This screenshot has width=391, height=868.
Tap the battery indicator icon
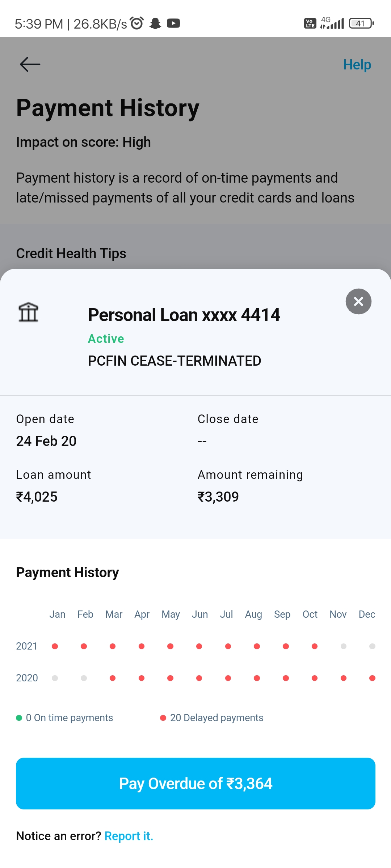pyautogui.click(x=361, y=24)
